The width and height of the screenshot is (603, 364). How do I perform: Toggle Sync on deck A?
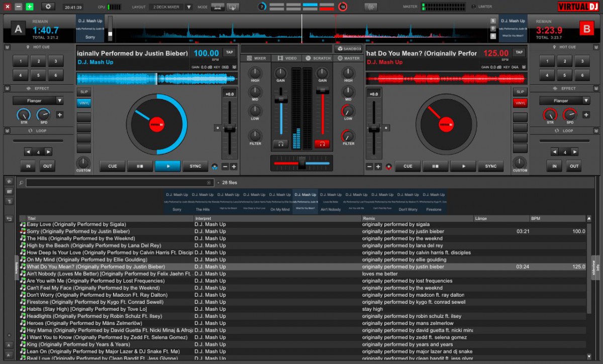pyautogui.click(x=195, y=166)
